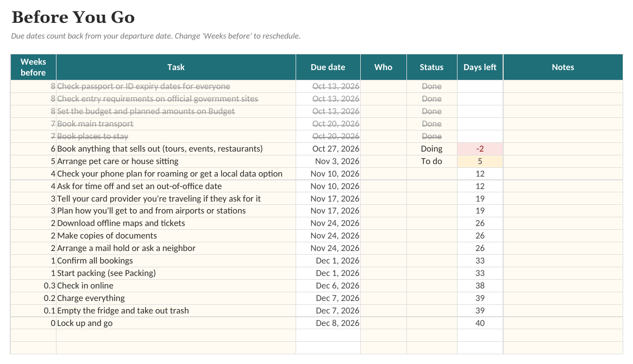633x364 pixels.
Task: Select "Book anything that sells out" task cell
Action: (176, 149)
